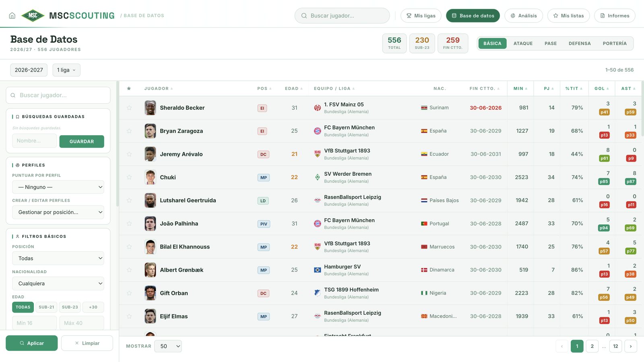The height and width of the screenshot is (362, 644).
Task: Open the season selector 2026-2027
Action: click(29, 70)
